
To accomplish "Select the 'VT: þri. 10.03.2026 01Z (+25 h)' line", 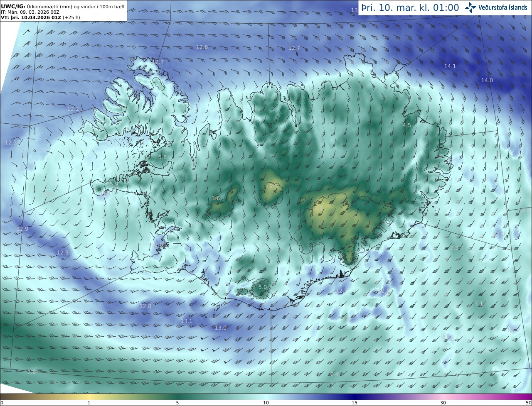I will point(40,18).
